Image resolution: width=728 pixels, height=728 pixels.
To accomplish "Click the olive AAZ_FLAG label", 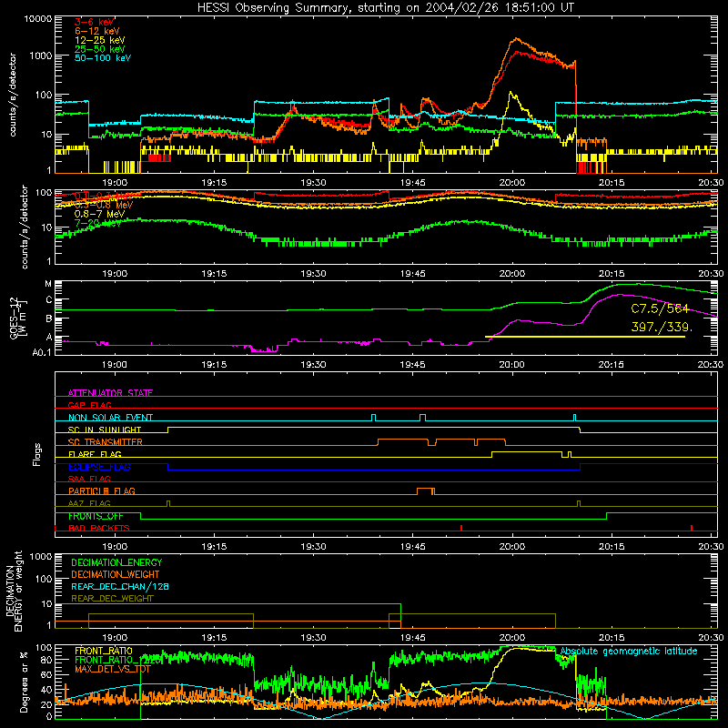I will click(x=89, y=503).
